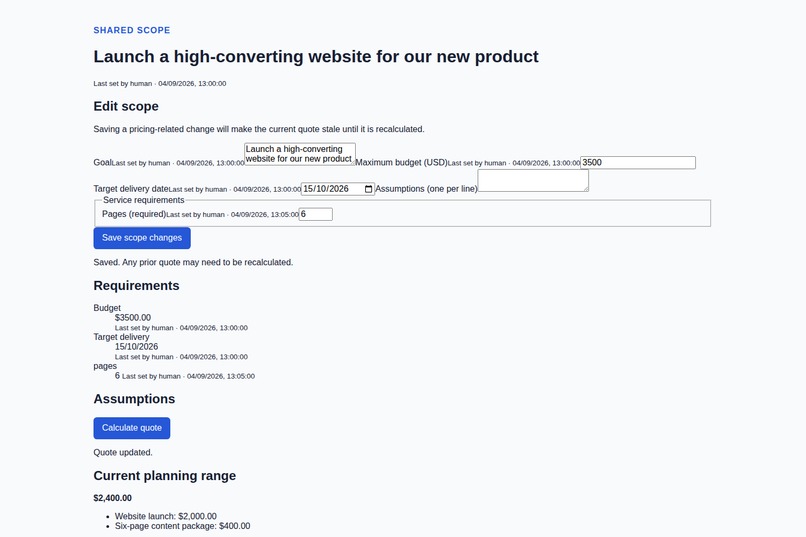Viewport: 806px width, 537px height.
Task: Click the Assumptions section heading
Action: point(134,399)
